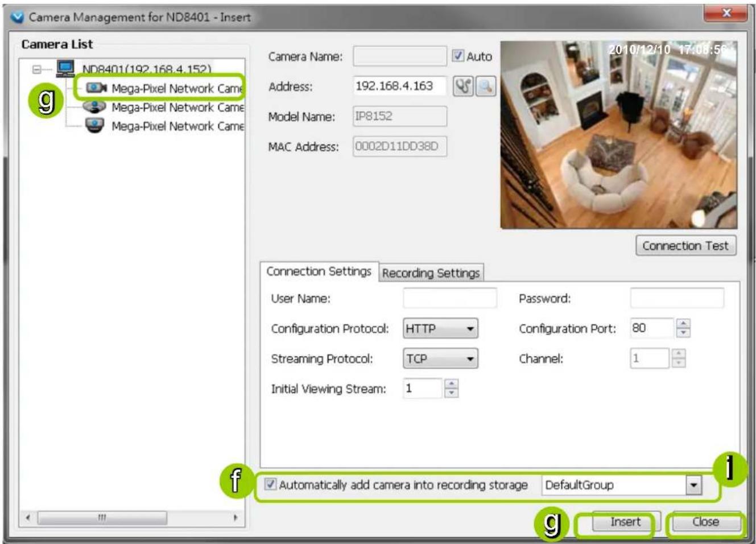Decrease the Initial Viewing Stream value
This screenshot has width=756, height=544.
(x=451, y=393)
